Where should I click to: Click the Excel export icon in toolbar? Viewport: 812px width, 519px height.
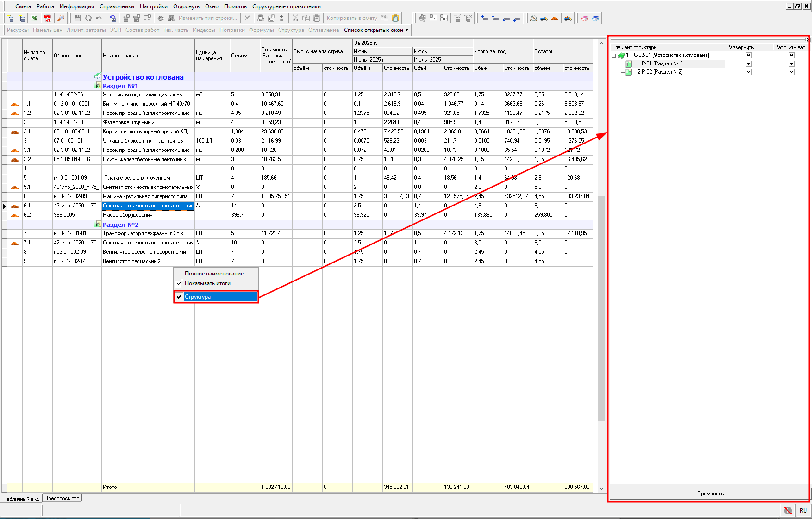coord(34,18)
